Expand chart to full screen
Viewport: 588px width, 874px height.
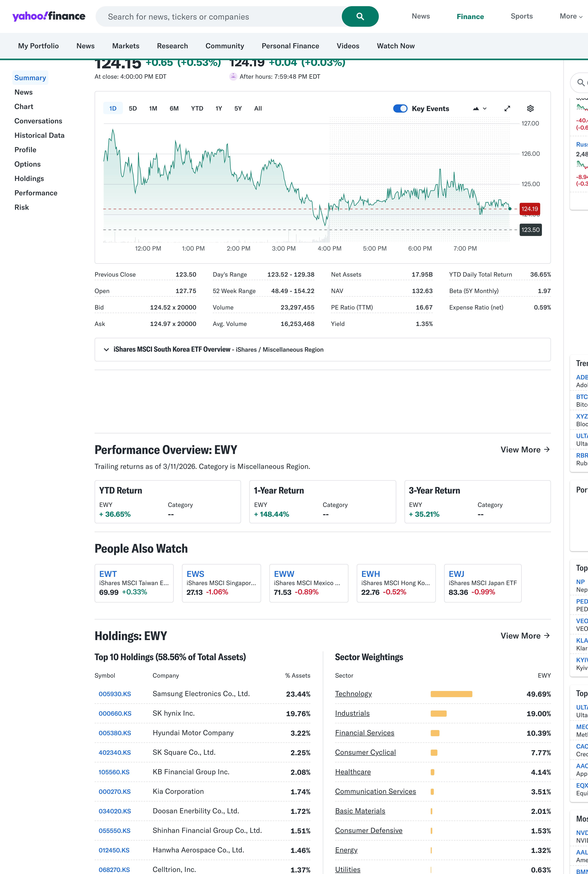507,108
